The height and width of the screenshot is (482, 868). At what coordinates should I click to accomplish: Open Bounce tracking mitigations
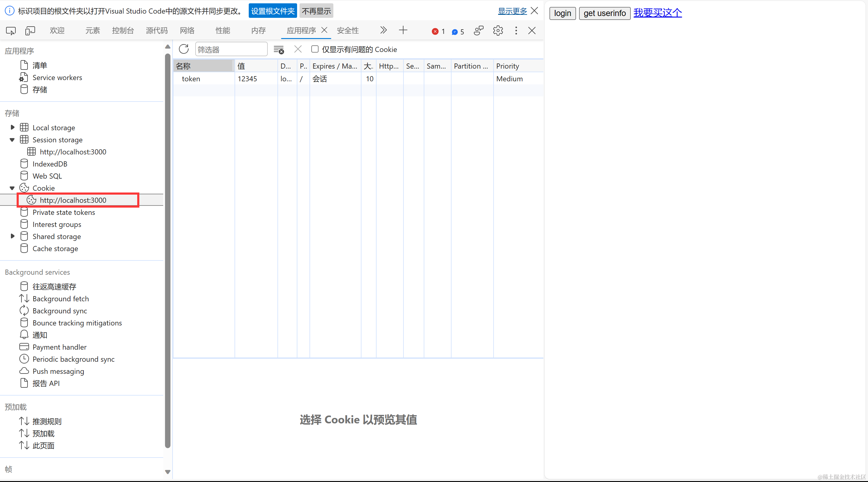[x=77, y=323]
